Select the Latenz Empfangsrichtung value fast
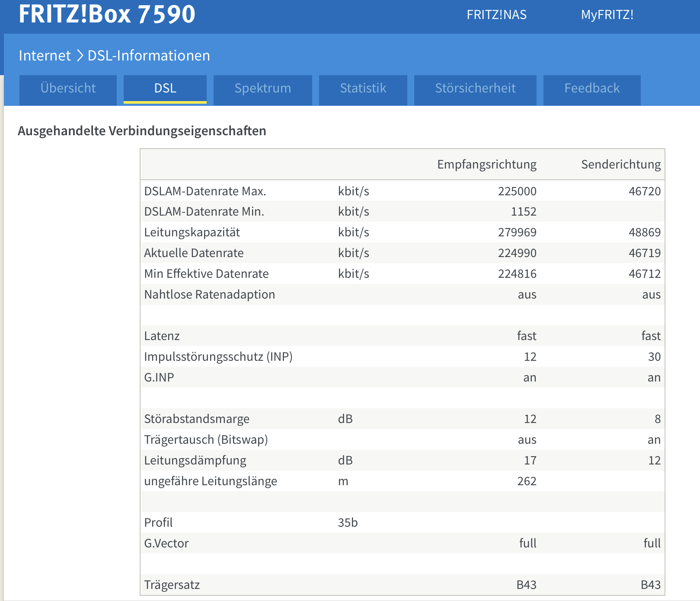 (527, 336)
